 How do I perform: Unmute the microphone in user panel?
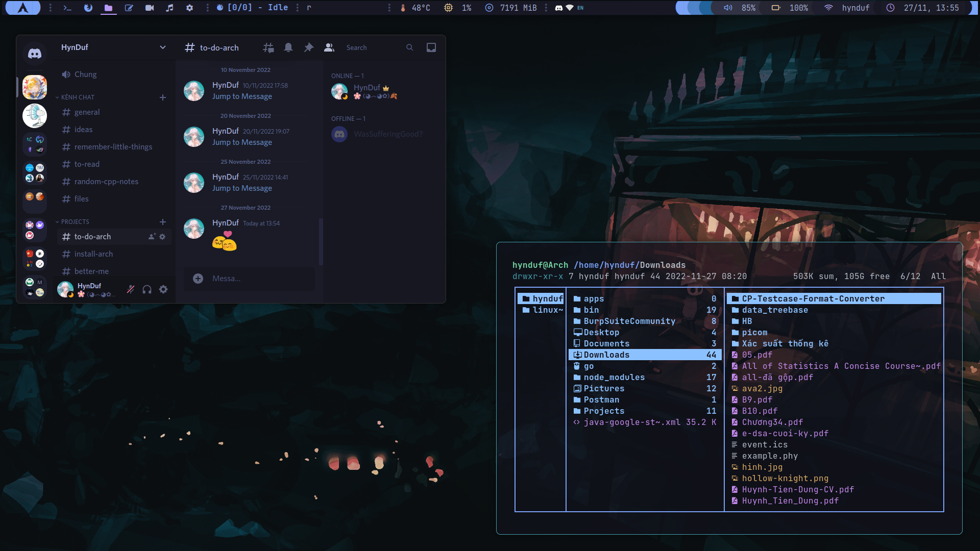click(x=131, y=289)
